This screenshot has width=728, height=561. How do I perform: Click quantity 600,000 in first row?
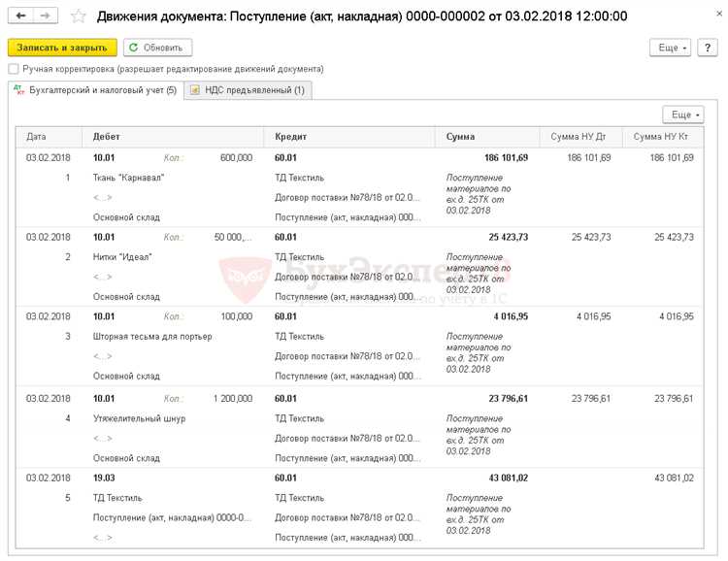tap(236, 157)
